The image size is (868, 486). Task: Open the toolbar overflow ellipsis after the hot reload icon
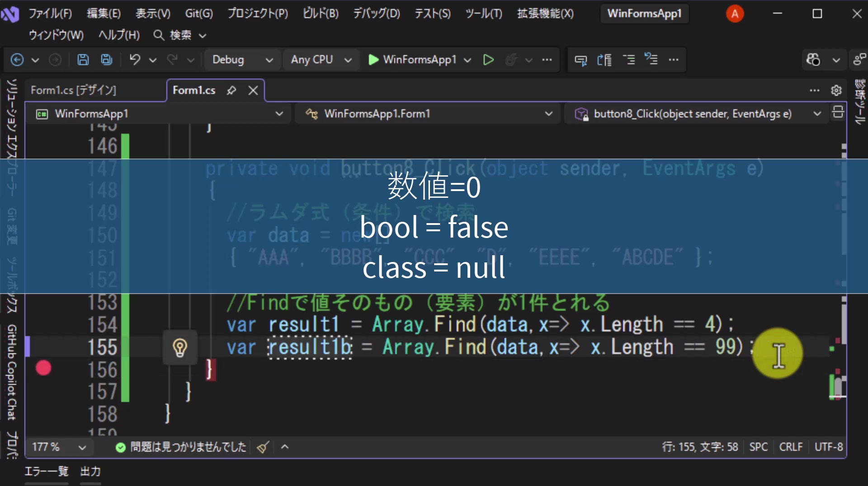(x=547, y=60)
